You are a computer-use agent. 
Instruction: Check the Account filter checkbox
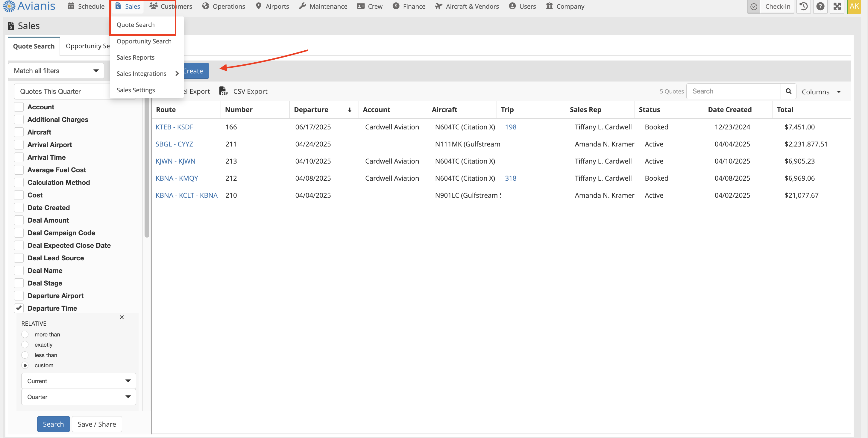pyautogui.click(x=19, y=107)
